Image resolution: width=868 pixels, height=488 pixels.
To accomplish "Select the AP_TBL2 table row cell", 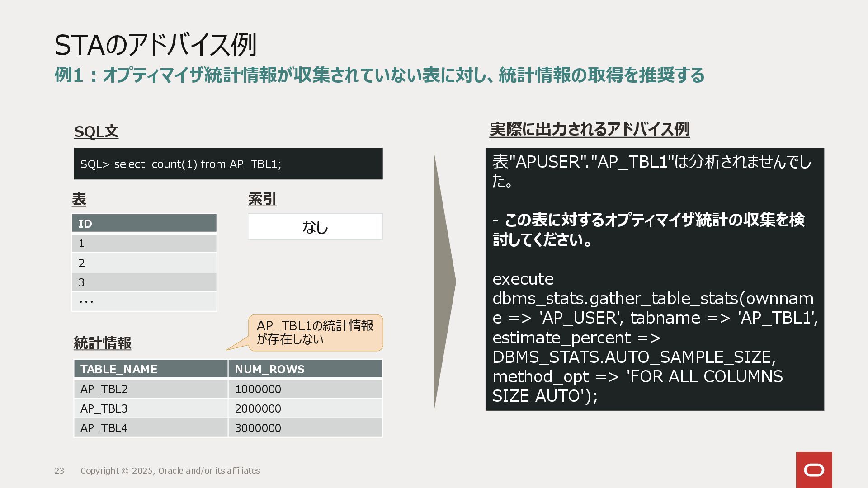I will click(151, 389).
